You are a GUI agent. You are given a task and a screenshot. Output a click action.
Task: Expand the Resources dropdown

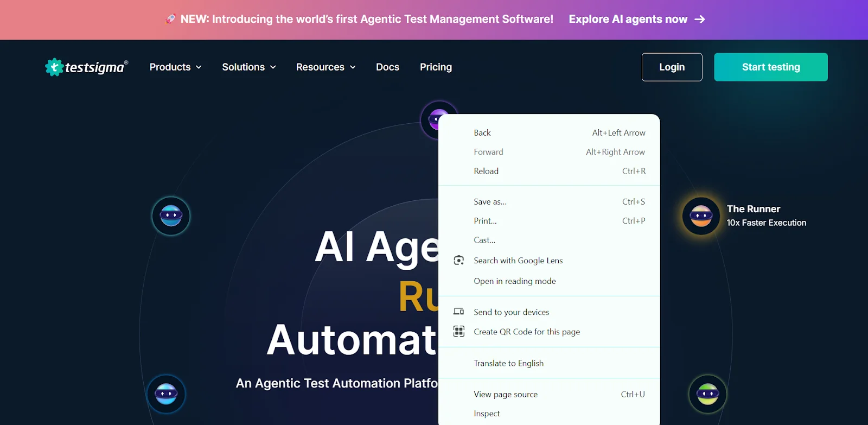(x=326, y=67)
